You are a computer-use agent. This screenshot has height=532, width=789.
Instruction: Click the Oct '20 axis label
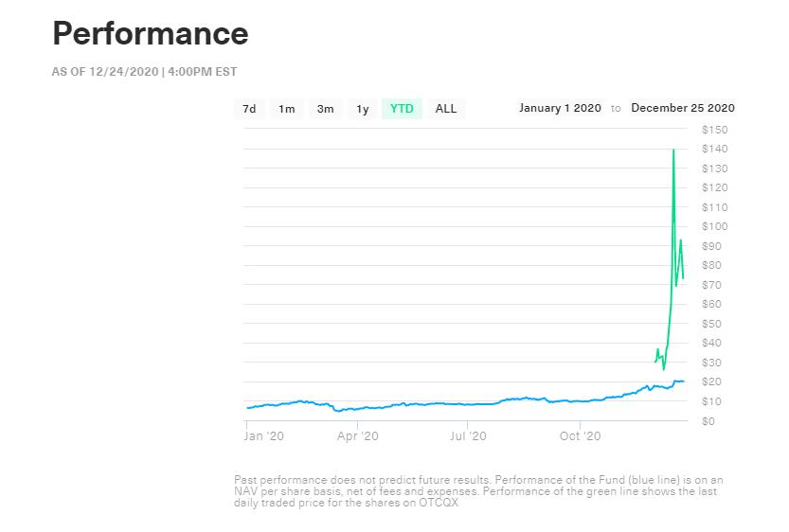(x=580, y=436)
